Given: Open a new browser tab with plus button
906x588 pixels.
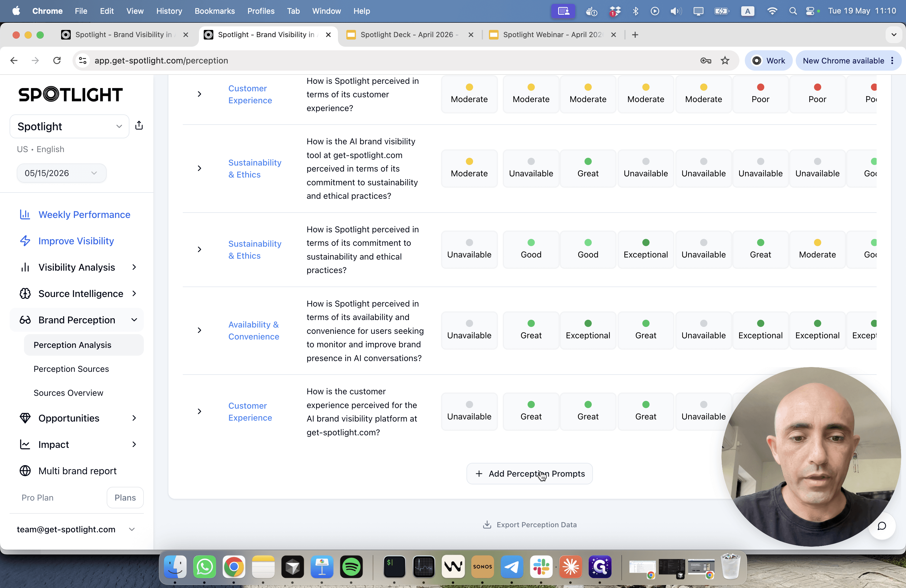Looking at the screenshot, I should 635,35.
